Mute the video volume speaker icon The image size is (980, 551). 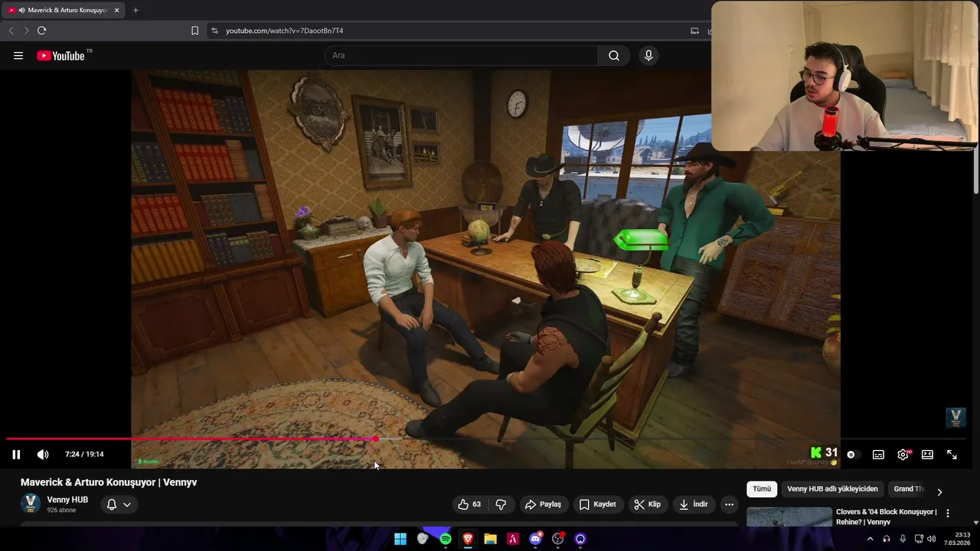(43, 455)
